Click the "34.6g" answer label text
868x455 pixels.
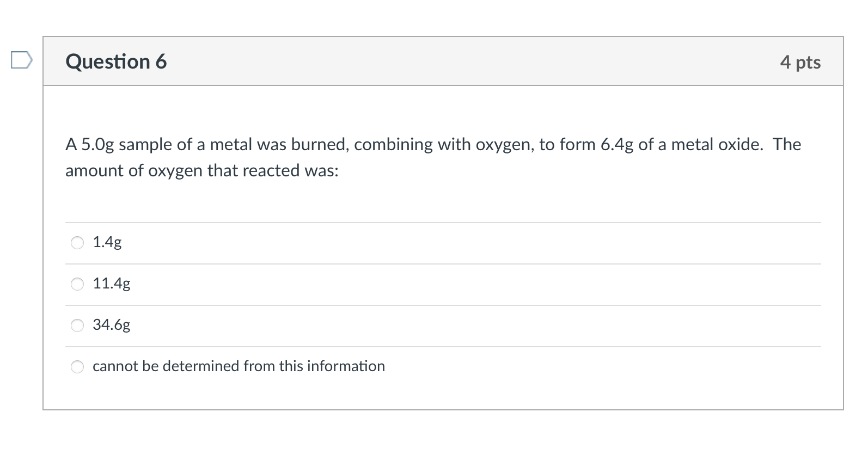(112, 325)
